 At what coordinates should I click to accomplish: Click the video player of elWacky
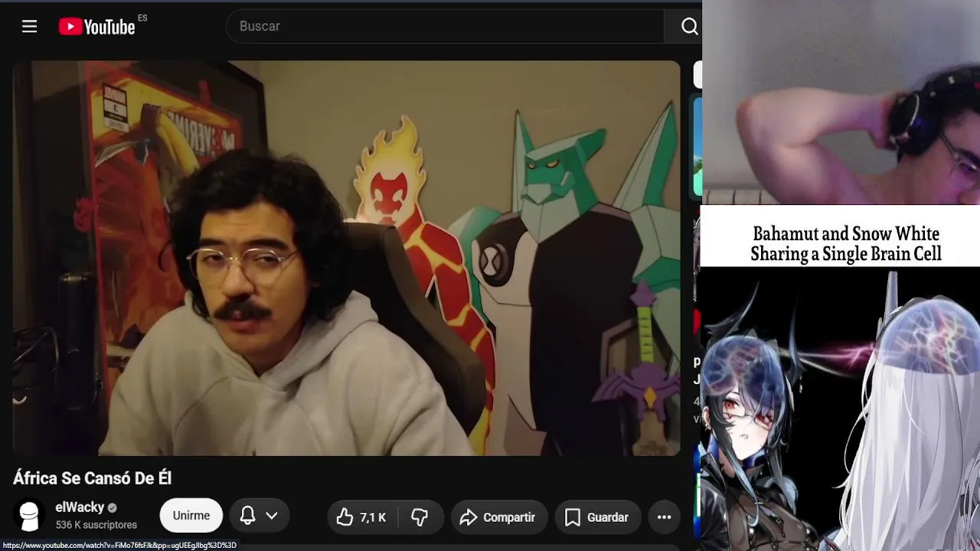(x=346, y=258)
